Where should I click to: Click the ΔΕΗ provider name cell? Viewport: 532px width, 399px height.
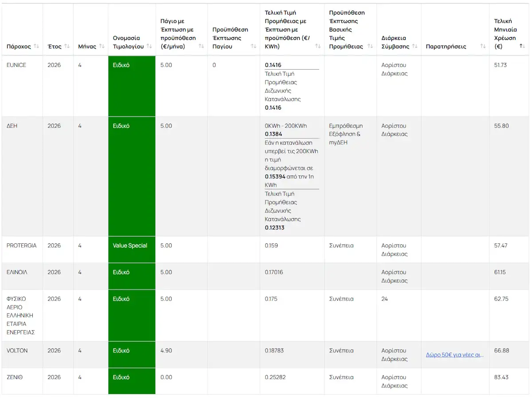pos(12,126)
